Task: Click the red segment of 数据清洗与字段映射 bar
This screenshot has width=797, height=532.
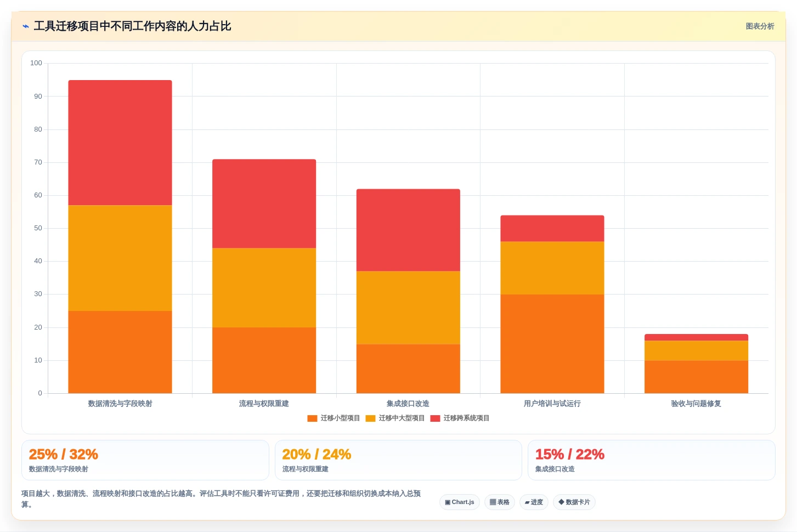Action: pos(120,143)
